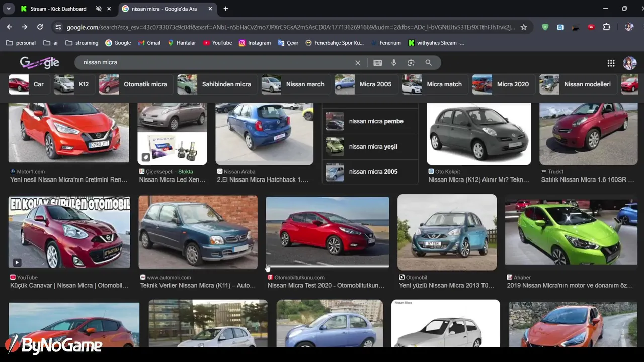The height and width of the screenshot is (362, 644).
Task: Close the nissan micra Google tab
Action: [x=210, y=9]
